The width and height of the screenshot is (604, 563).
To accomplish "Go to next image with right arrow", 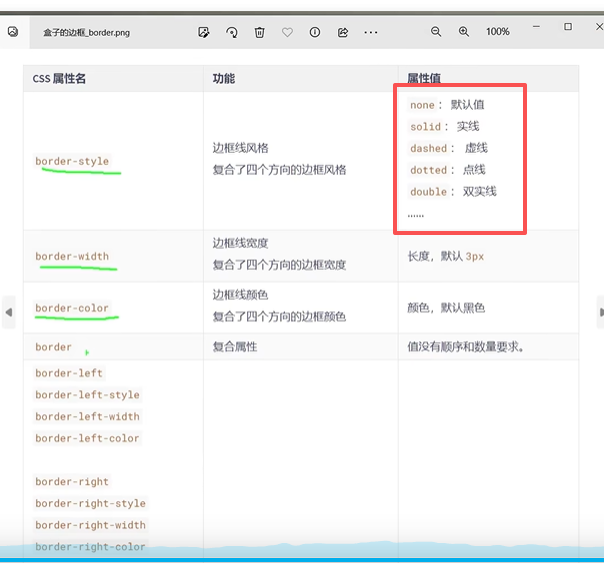I will pos(601,312).
